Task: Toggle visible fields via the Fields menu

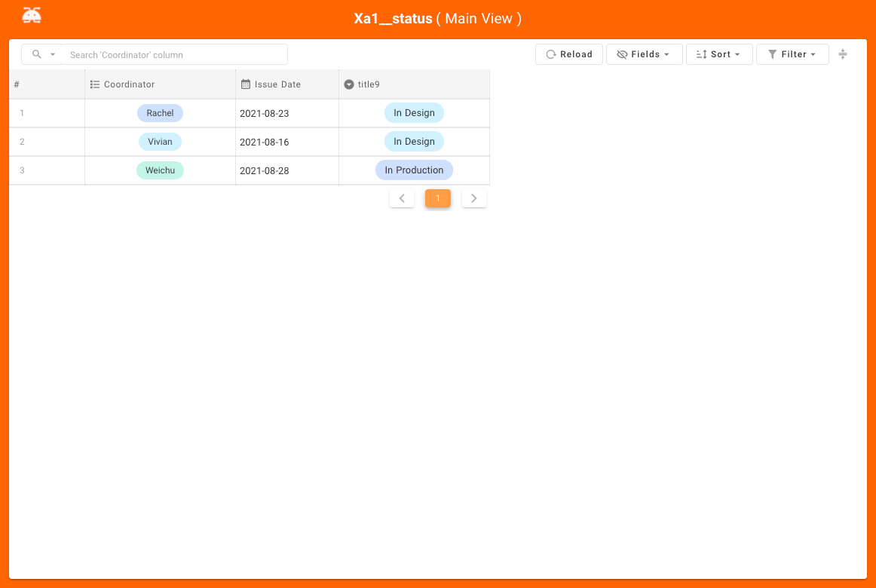Action: (644, 54)
